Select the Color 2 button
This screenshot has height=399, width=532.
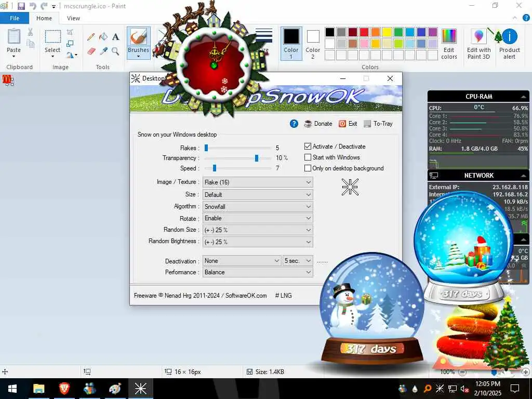click(x=313, y=44)
